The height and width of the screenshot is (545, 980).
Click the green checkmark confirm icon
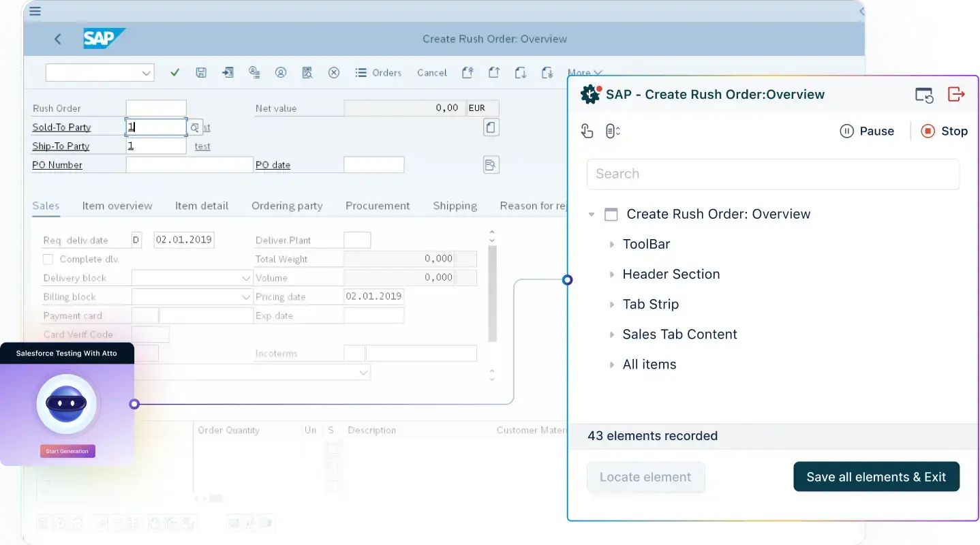coord(174,72)
